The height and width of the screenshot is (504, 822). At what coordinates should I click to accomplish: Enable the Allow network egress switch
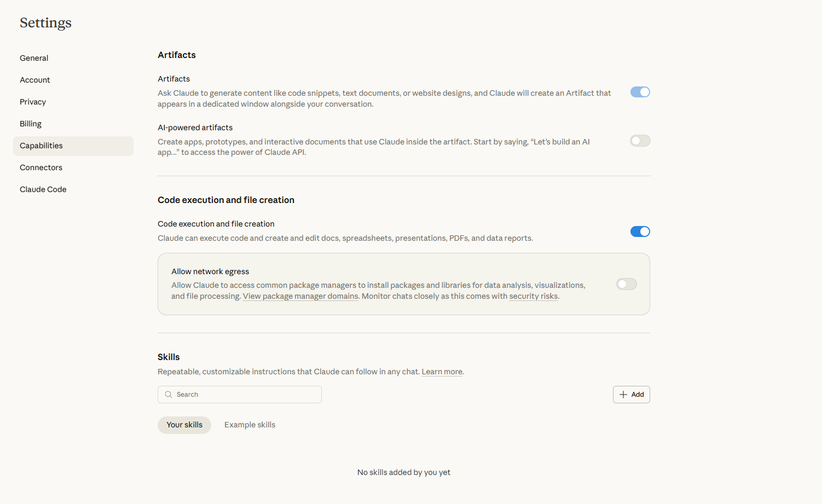coord(627,284)
